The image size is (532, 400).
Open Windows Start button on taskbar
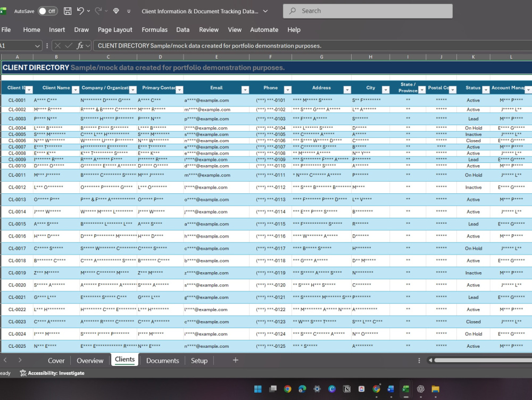tap(258, 389)
